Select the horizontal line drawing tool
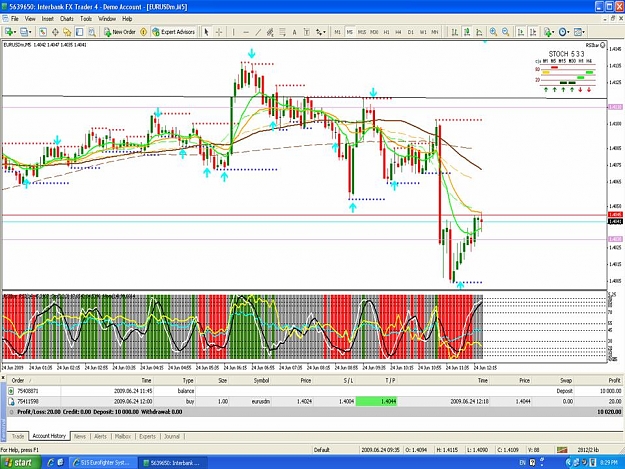This screenshot has width=625, height=469. [x=246, y=32]
